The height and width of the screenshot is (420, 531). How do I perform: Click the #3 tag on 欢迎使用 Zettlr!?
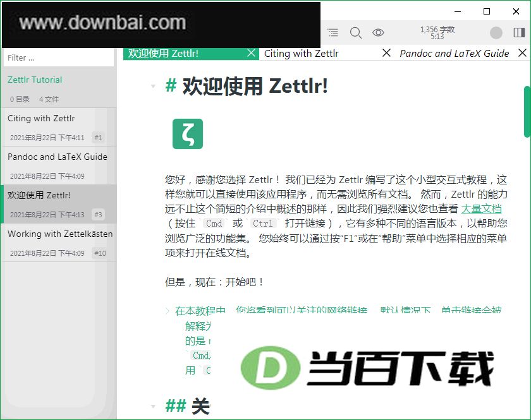(98, 215)
